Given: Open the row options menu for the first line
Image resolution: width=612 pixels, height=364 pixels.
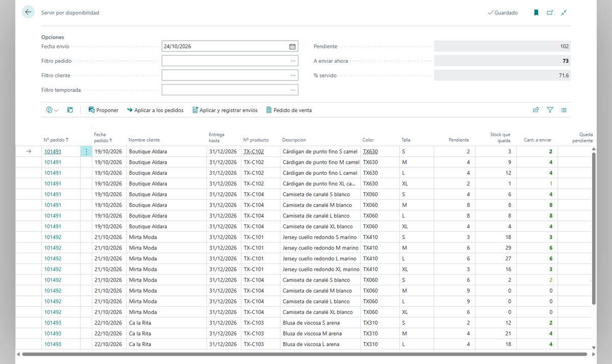Looking at the screenshot, I should [x=86, y=151].
